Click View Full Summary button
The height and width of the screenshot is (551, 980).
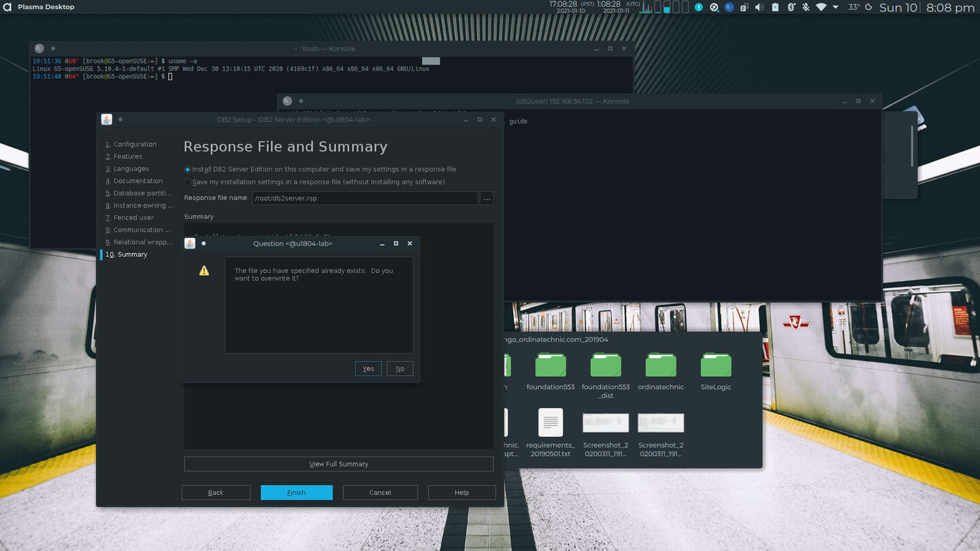[339, 464]
